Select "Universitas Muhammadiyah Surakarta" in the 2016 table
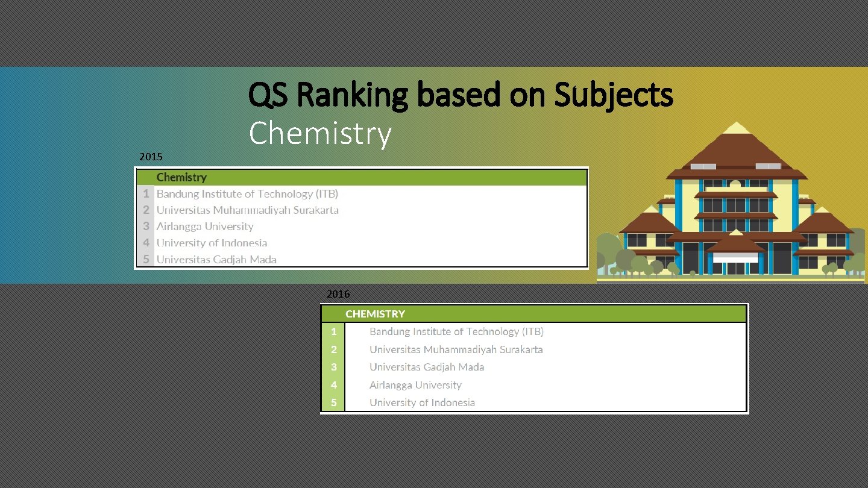The height and width of the screenshot is (488, 868). [x=456, y=349]
